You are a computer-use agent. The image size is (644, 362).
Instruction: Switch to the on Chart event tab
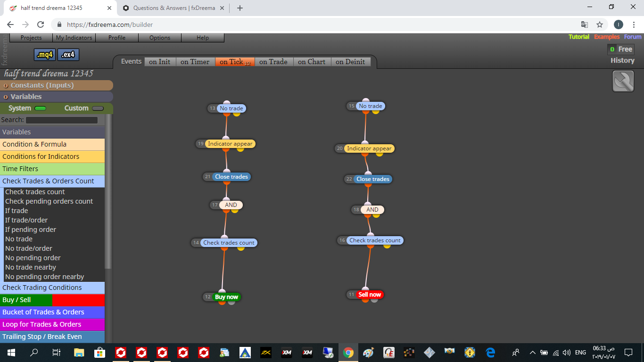point(312,62)
